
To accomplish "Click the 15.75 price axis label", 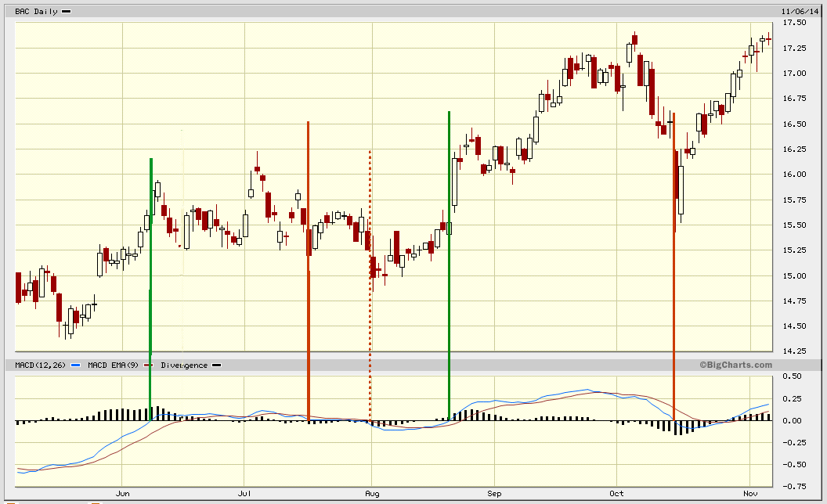I will pos(794,200).
